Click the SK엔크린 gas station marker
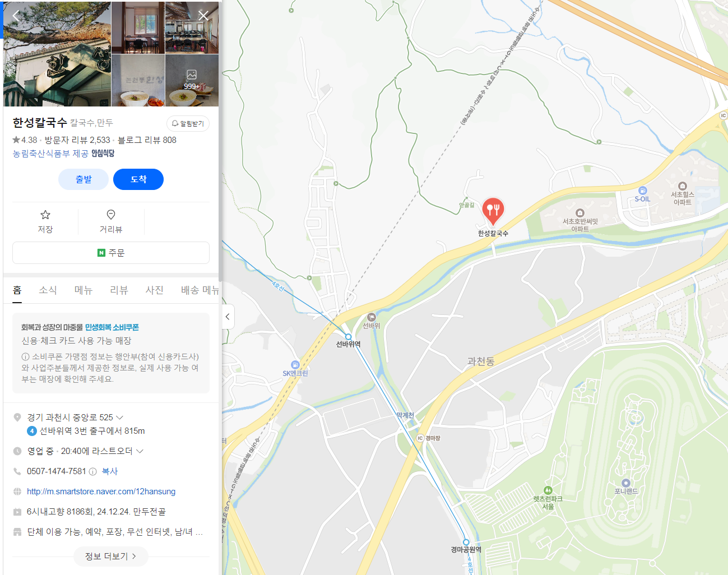Image resolution: width=728 pixels, height=575 pixels. [295, 365]
